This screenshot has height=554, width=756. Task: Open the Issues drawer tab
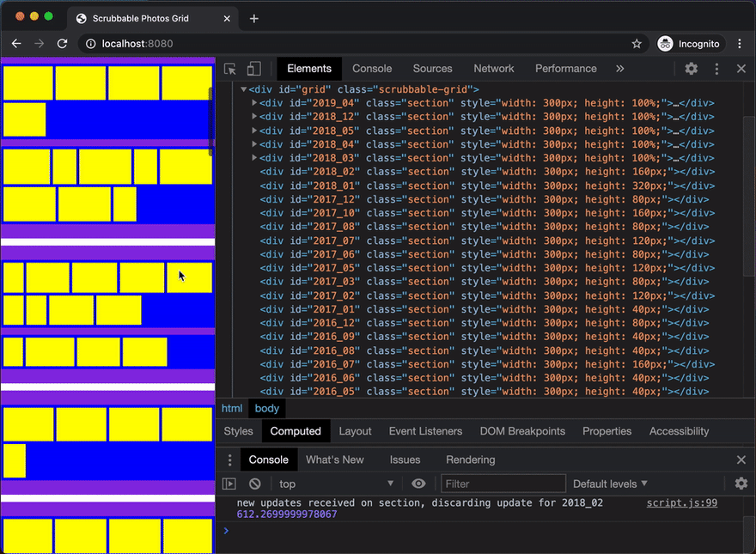(405, 460)
